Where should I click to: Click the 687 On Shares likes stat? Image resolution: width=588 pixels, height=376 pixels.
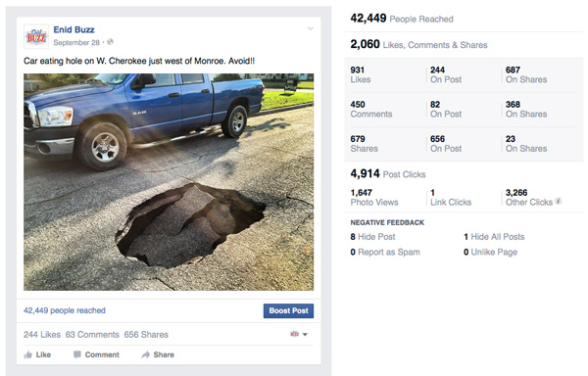pos(526,74)
